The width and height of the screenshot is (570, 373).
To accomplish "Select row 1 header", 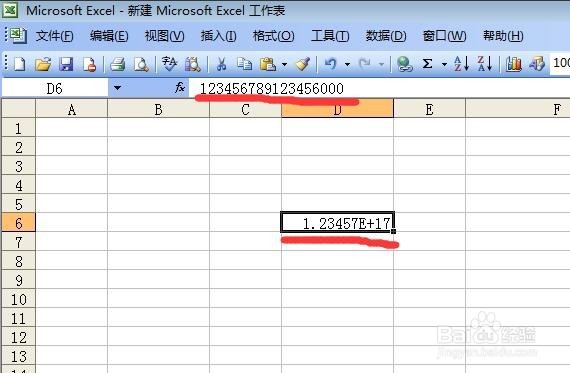I will point(19,128).
